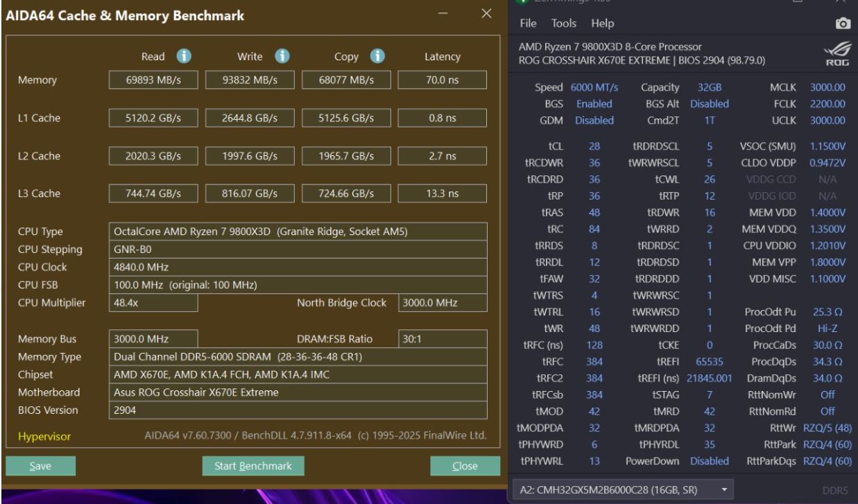The height and width of the screenshot is (504, 858).
Task: Click the DramDqDs value 34.0 Ω
Action: [826, 378]
